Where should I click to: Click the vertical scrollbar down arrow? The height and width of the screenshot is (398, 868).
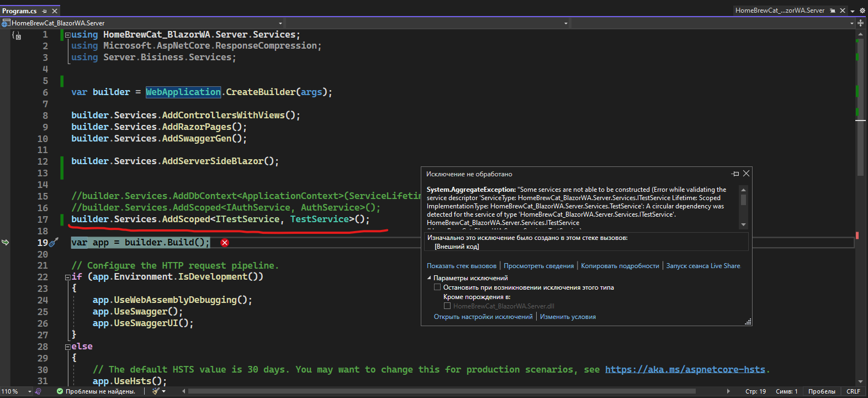coord(860,381)
